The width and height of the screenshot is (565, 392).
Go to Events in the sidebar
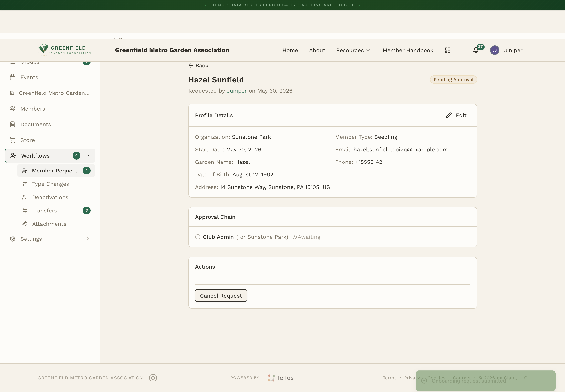pyautogui.click(x=50, y=77)
